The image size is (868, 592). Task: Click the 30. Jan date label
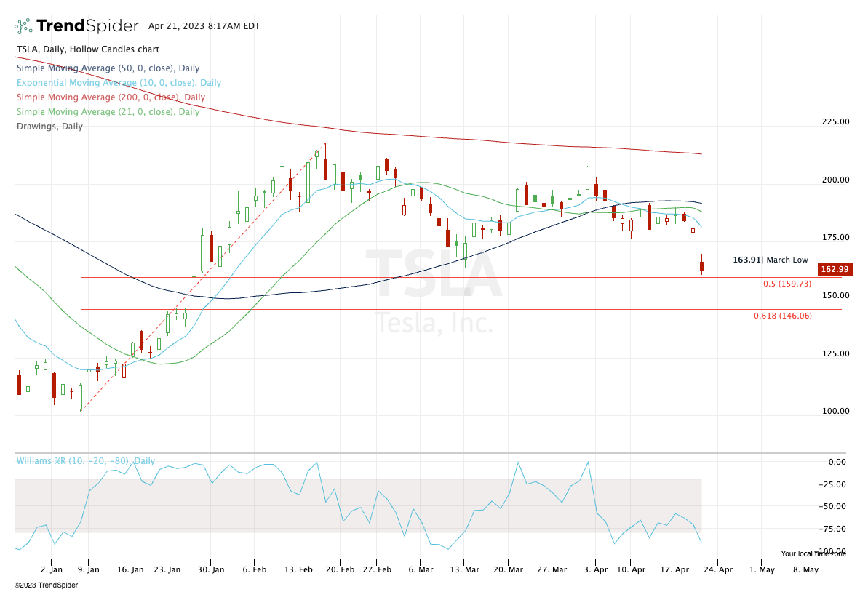tap(211, 570)
